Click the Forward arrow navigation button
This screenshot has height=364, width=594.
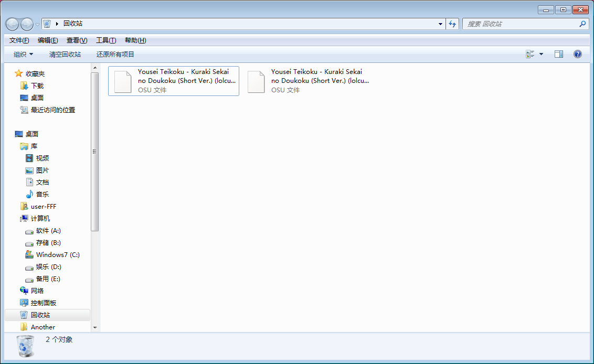(27, 24)
